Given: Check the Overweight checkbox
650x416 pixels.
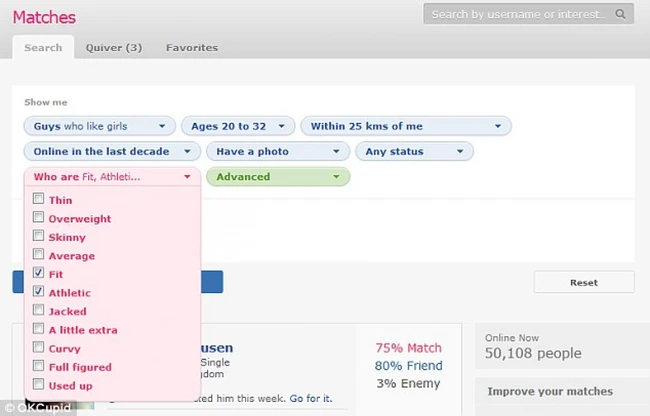Looking at the screenshot, I should click(38, 218).
